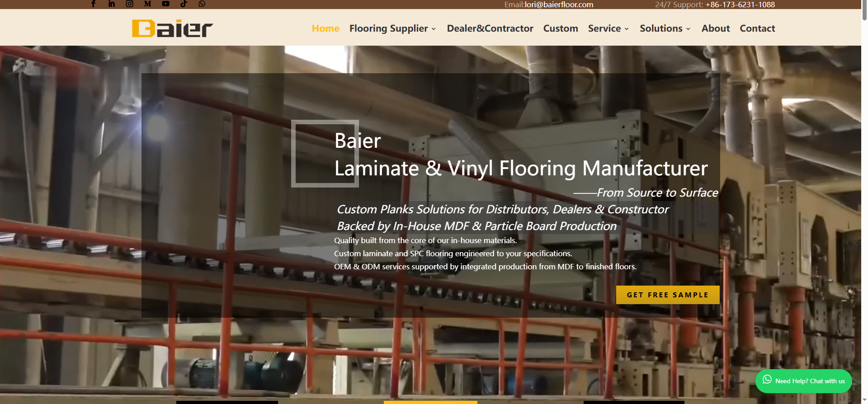Open the Solutions menu
Screen dimensions: 868x404
[x=661, y=28]
